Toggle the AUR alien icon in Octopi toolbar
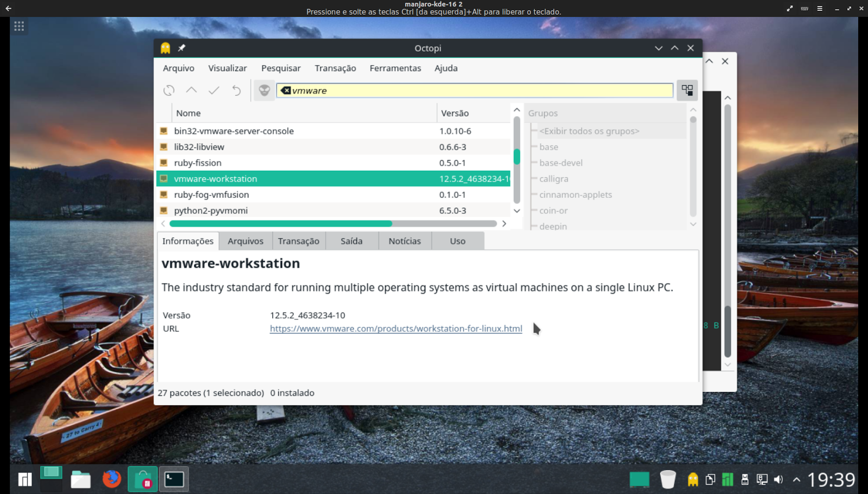The width and height of the screenshot is (868, 494). 264,91
